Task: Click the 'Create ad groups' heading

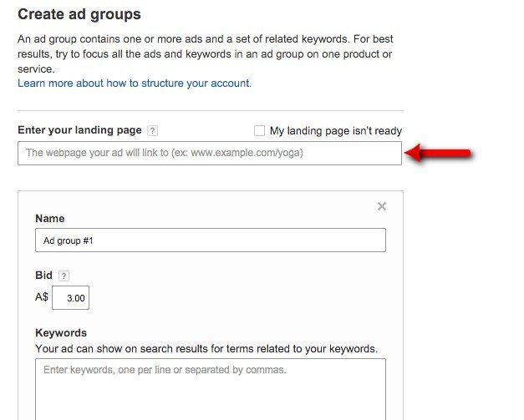Action: (79, 14)
